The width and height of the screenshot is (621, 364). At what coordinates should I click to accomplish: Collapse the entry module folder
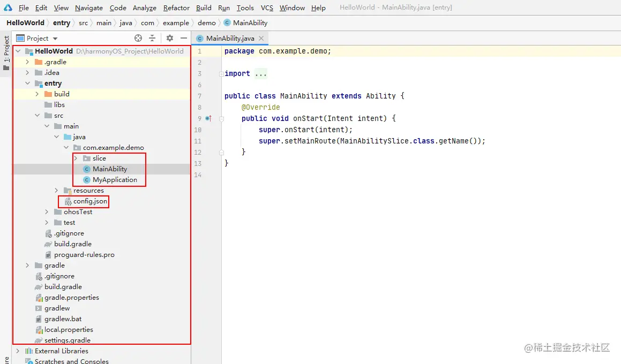pyautogui.click(x=27, y=83)
